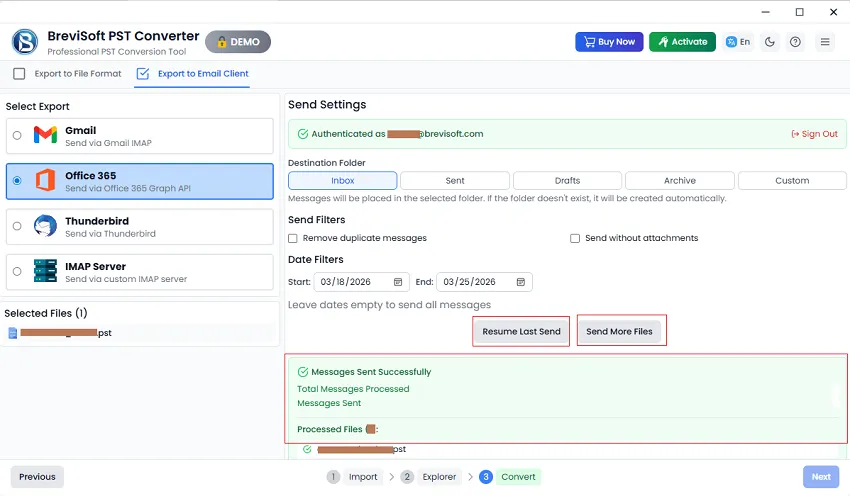Go to step 2 Explorer

click(432, 477)
